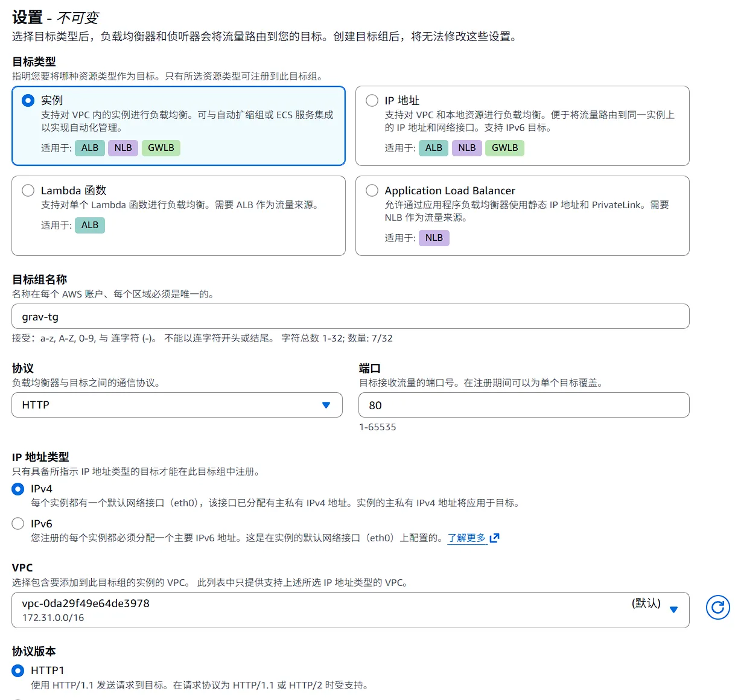Open the protocol dropdown arrow
735x700 pixels.
point(326,405)
